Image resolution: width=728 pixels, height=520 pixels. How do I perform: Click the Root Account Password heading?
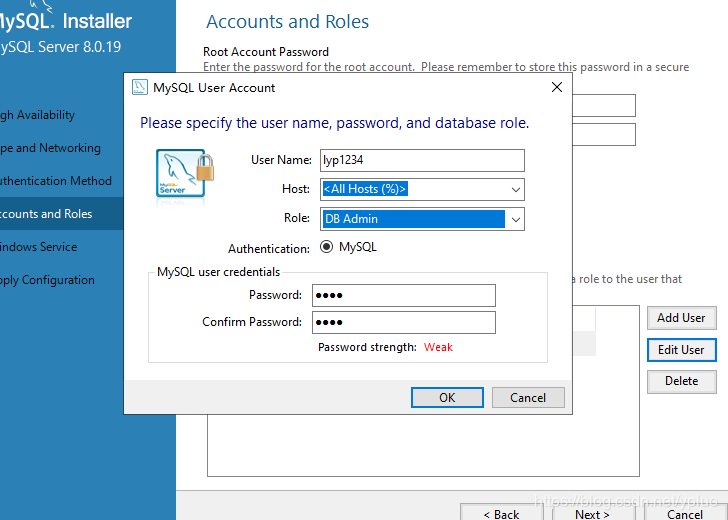(266, 52)
